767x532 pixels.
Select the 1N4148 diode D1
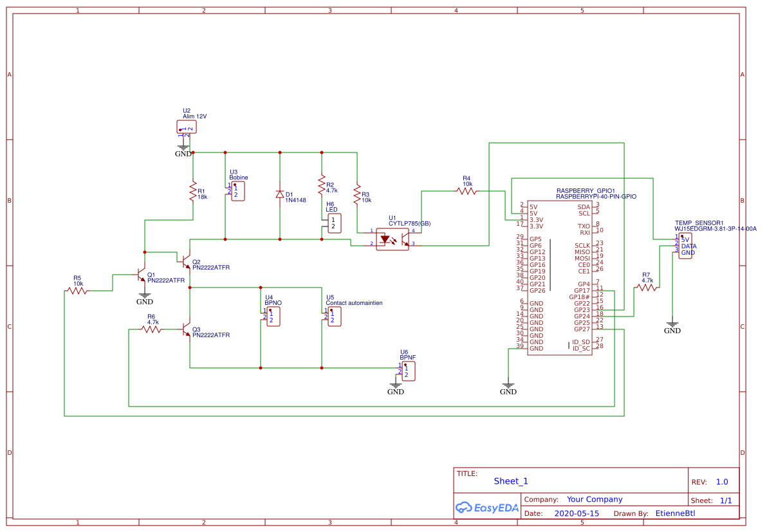tap(280, 194)
